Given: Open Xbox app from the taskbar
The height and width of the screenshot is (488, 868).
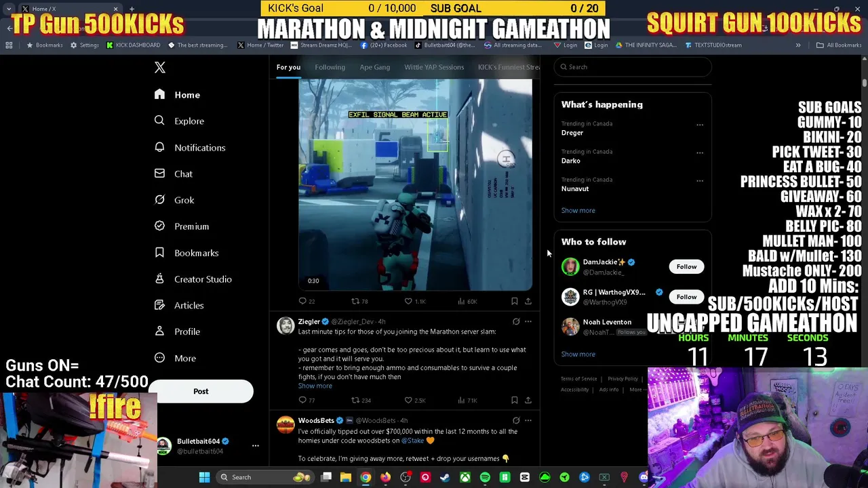Looking at the screenshot, I should pyautogui.click(x=465, y=477).
